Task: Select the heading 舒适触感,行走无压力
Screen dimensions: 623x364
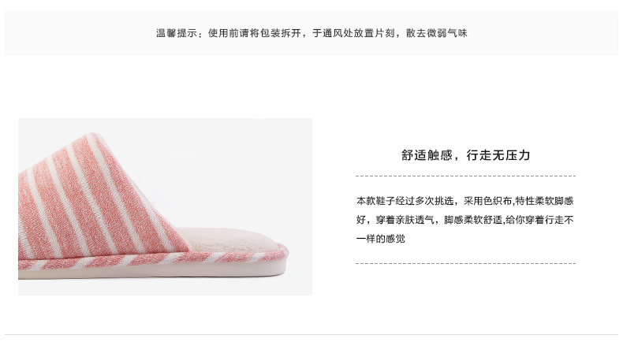Action: (465, 154)
